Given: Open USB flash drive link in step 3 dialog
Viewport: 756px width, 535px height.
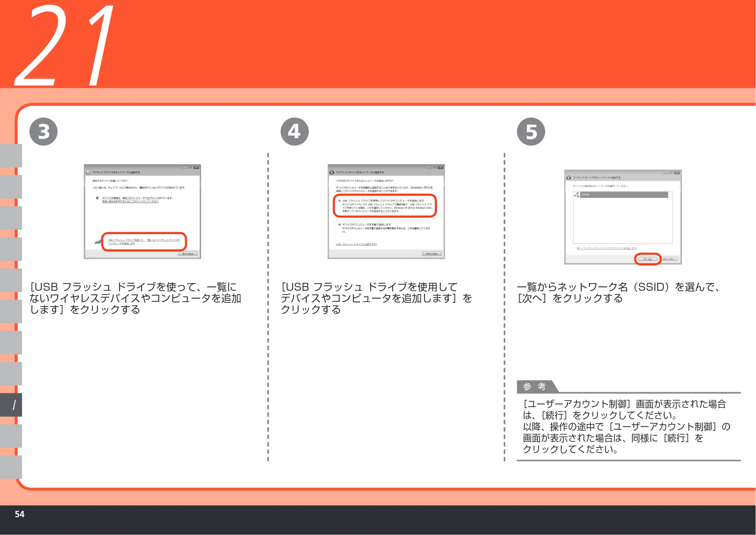Looking at the screenshot, I should [144, 242].
